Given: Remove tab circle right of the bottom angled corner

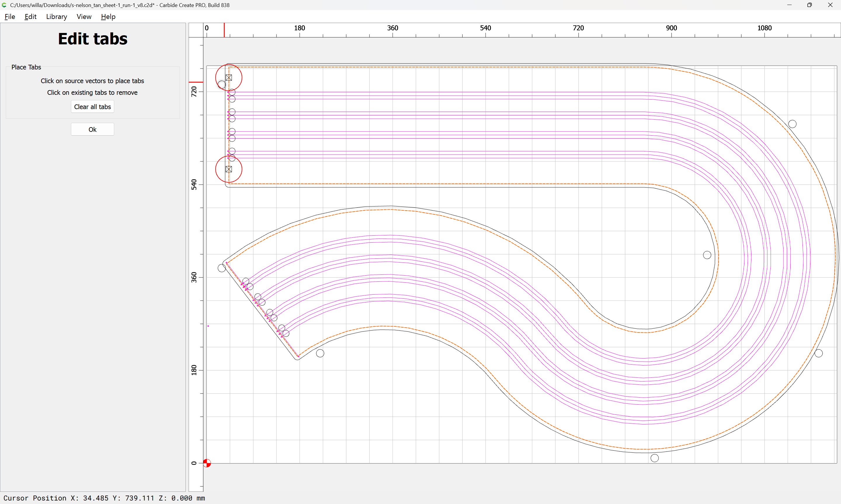Looking at the screenshot, I should (x=320, y=353).
